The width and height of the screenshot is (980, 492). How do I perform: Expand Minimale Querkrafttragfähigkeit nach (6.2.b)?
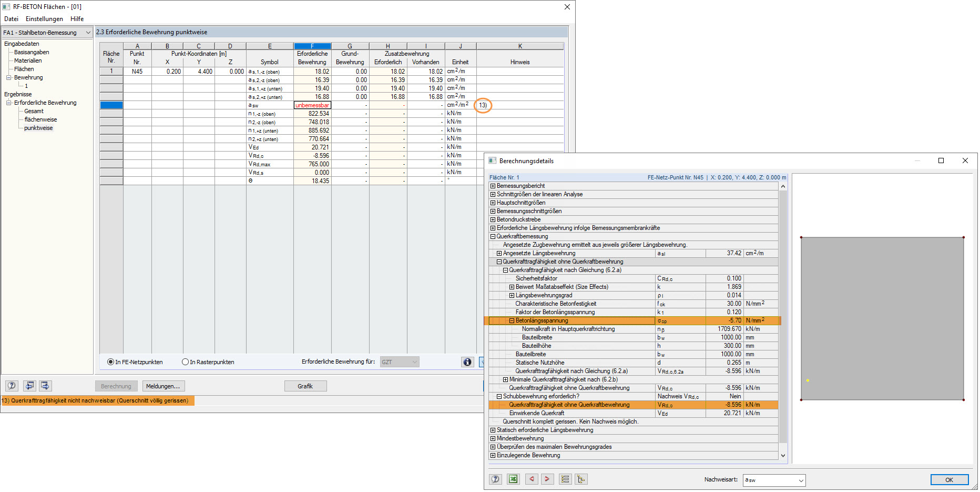click(x=505, y=379)
